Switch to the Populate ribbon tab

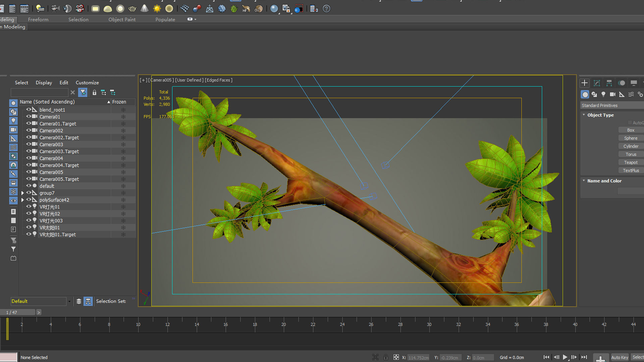pyautogui.click(x=165, y=19)
